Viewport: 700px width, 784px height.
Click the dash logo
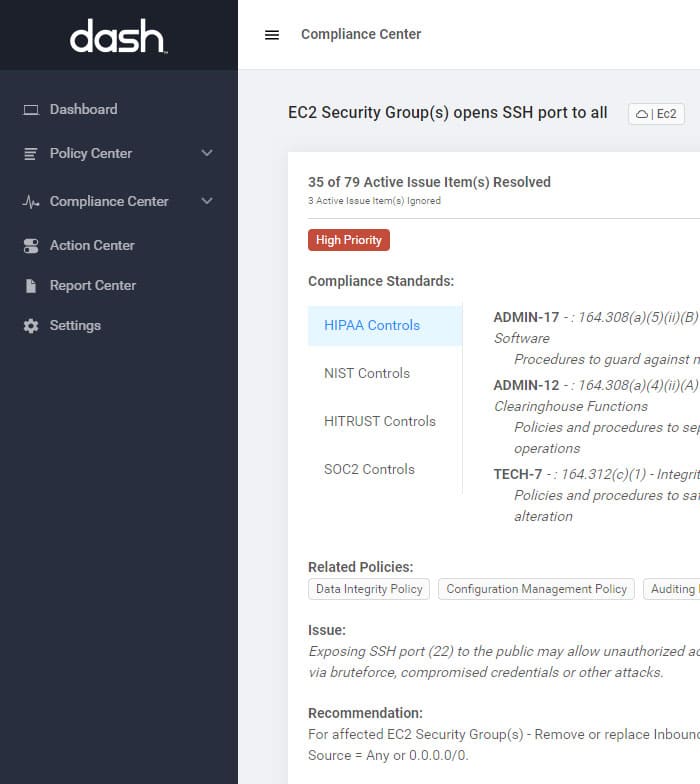coord(118,36)
